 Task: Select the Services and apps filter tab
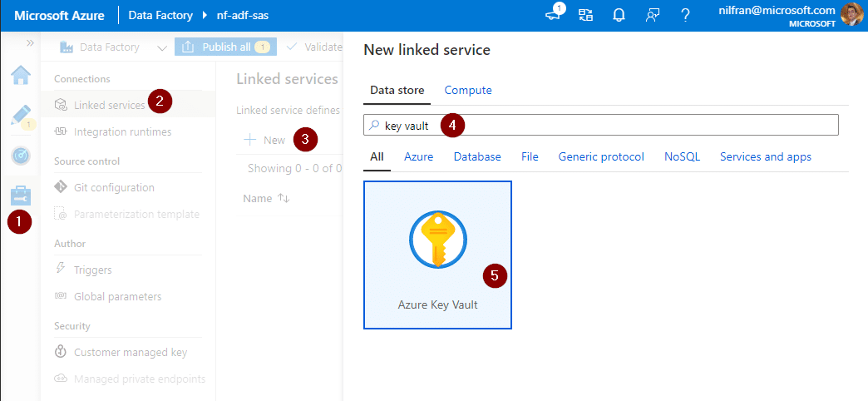(x=765, y=156)
